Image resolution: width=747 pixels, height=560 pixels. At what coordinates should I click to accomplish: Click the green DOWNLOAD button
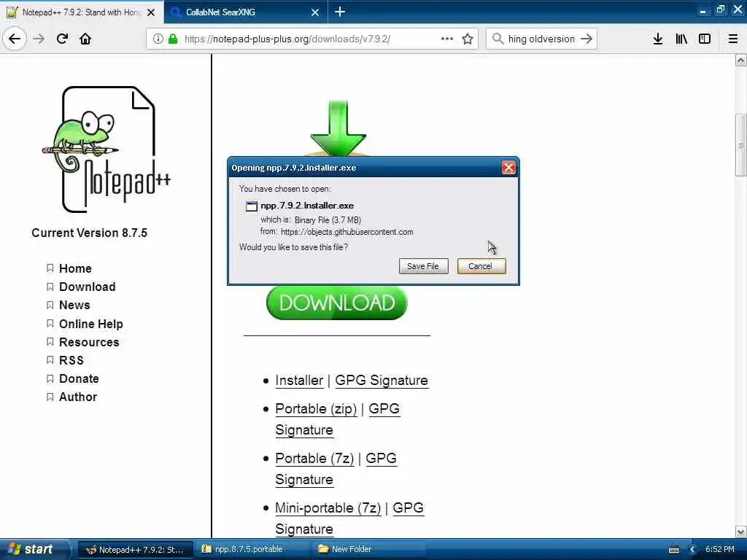pos(337,303)
